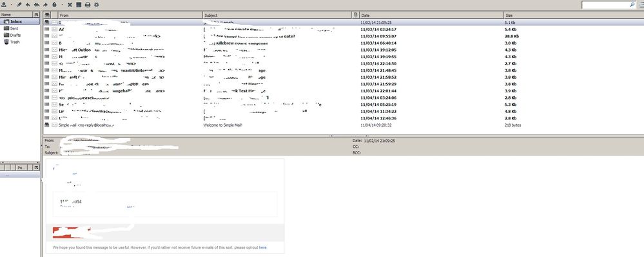Print the message using the printer icon
The width and height of the screenshot is (644, 257).
tap(88, 5)
